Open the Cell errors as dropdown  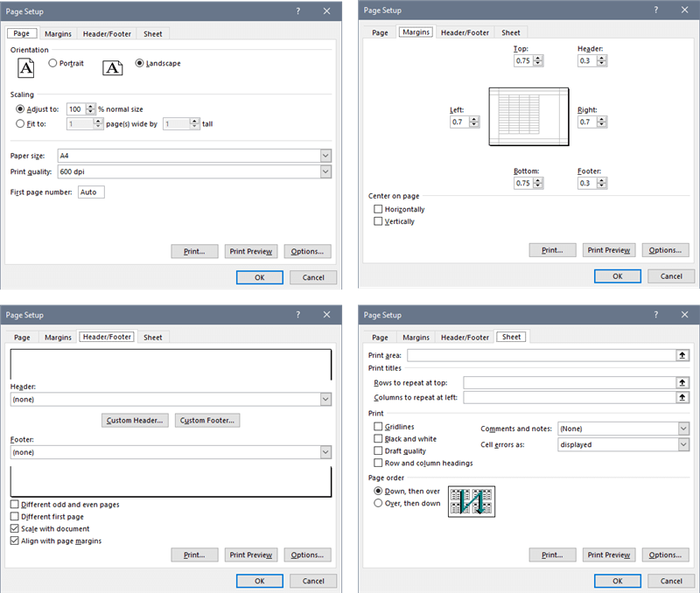click(685, 444)
